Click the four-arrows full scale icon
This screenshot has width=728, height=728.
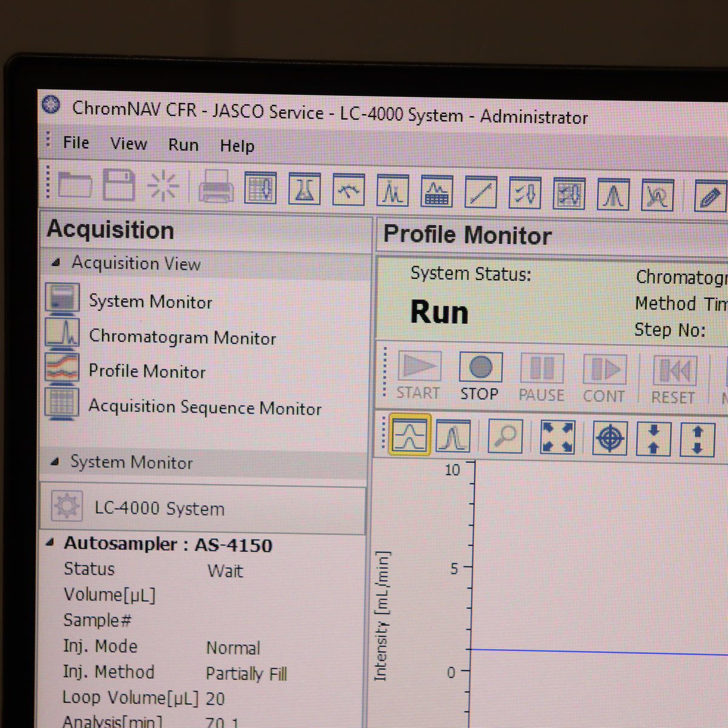557,437
